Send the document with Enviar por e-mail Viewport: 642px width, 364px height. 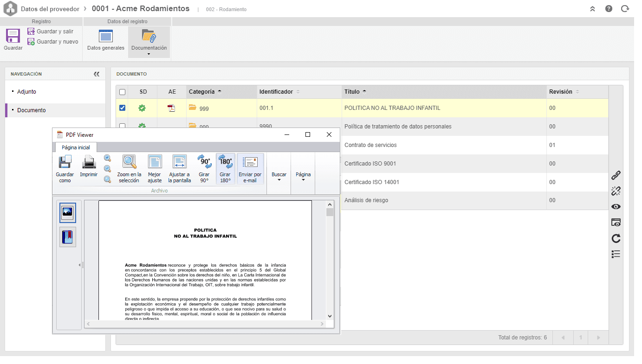tap(250, 169)
